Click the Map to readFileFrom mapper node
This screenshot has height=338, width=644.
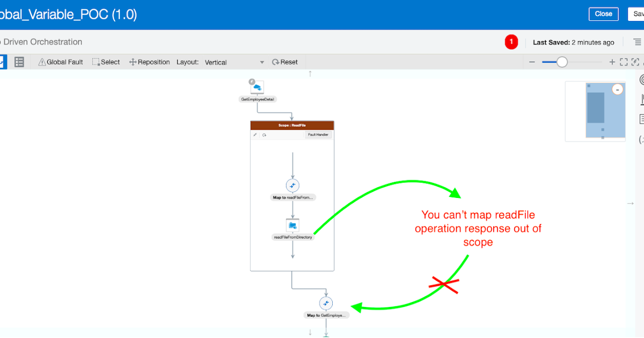click(x=292, y=186)
